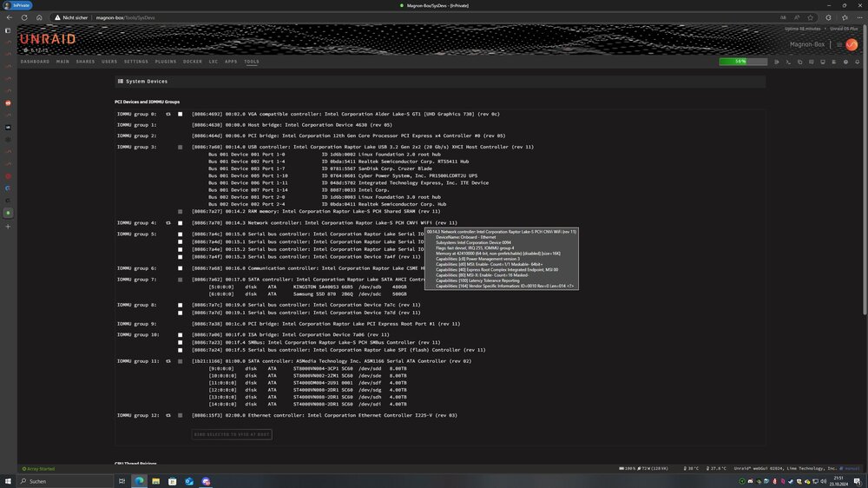Click the feedback icon in header toolbar

(x=812, y=62)
